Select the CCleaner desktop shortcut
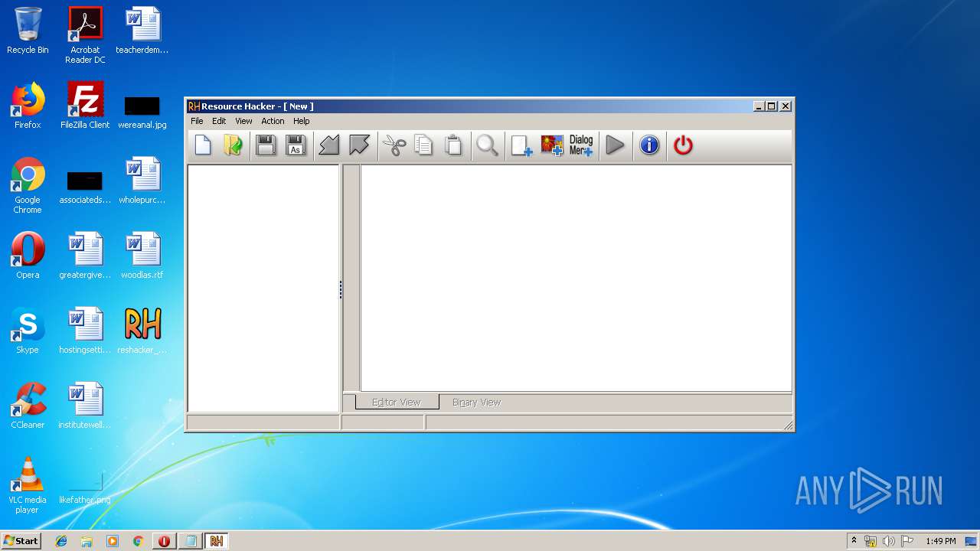980x551 pixels. pos(28,406)
